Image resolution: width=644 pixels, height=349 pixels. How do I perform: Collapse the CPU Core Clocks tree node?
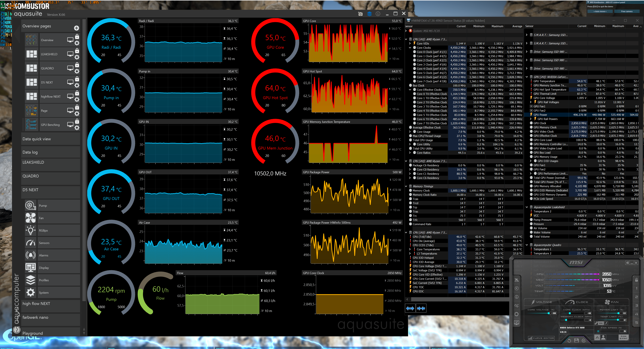410,48
